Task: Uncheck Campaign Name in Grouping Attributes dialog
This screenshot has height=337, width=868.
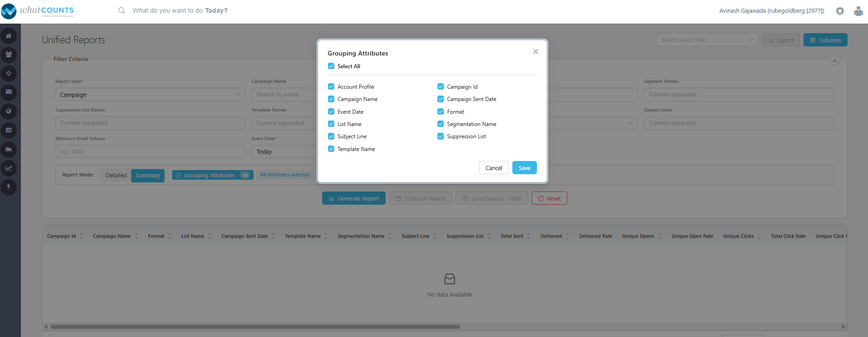Action: tap(331, 99)
